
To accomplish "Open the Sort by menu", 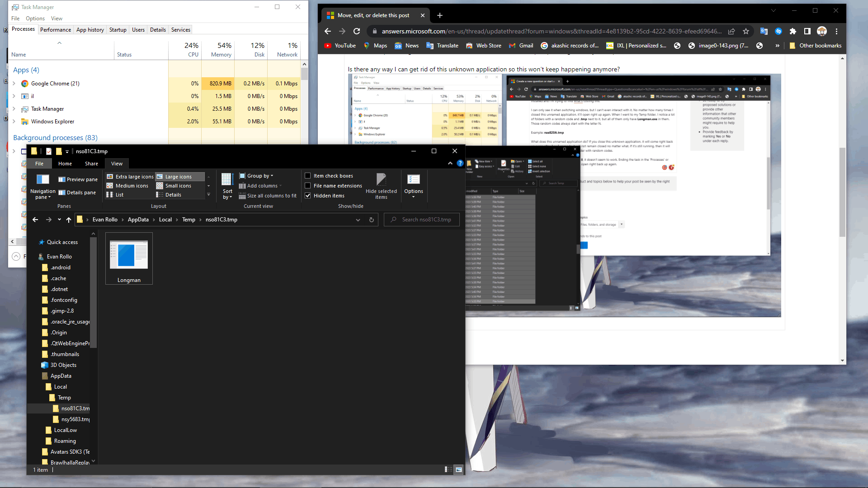I will tap(227, 186).
